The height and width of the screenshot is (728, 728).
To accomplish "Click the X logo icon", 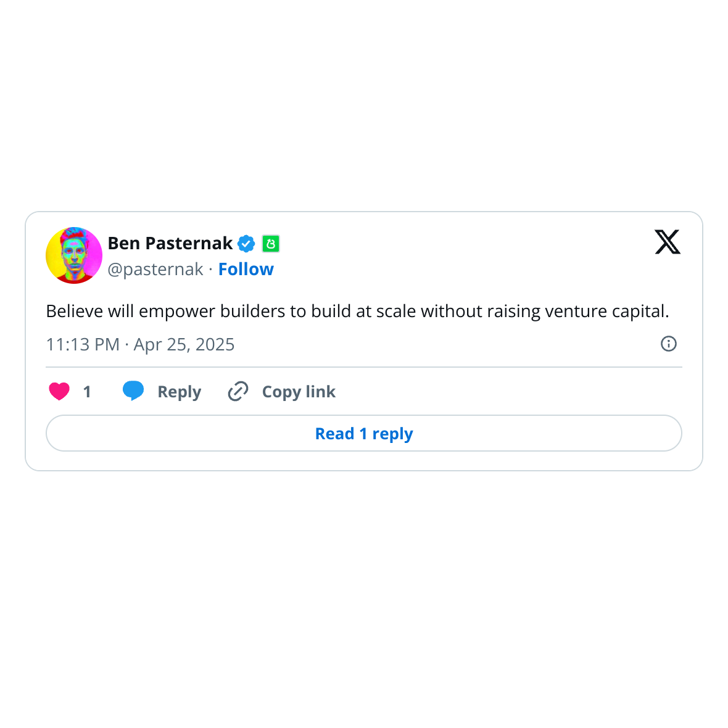I will (667, 242).
